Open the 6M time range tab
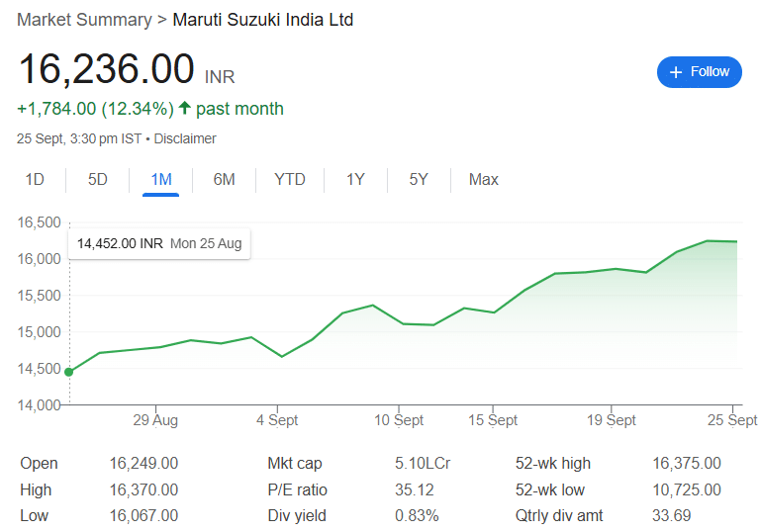 click(224, 180)
